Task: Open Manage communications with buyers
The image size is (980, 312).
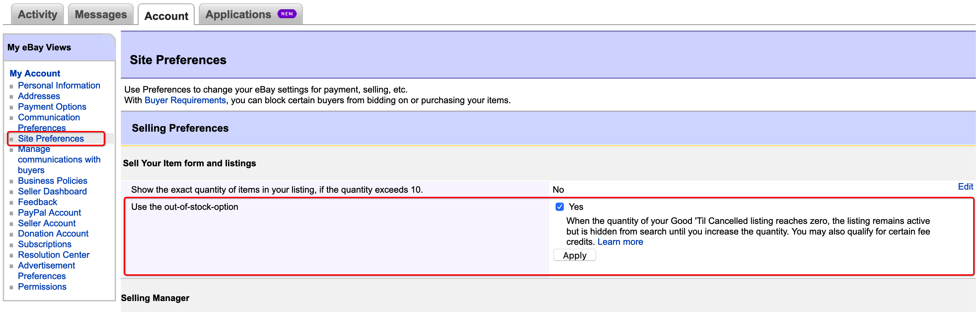Action: (x=59, y=160)
